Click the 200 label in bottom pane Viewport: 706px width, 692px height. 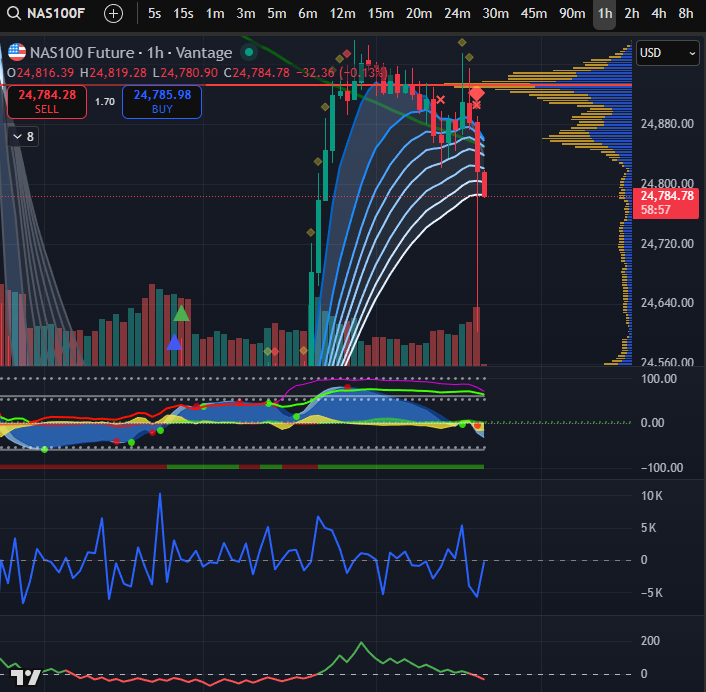click(650, 641)
